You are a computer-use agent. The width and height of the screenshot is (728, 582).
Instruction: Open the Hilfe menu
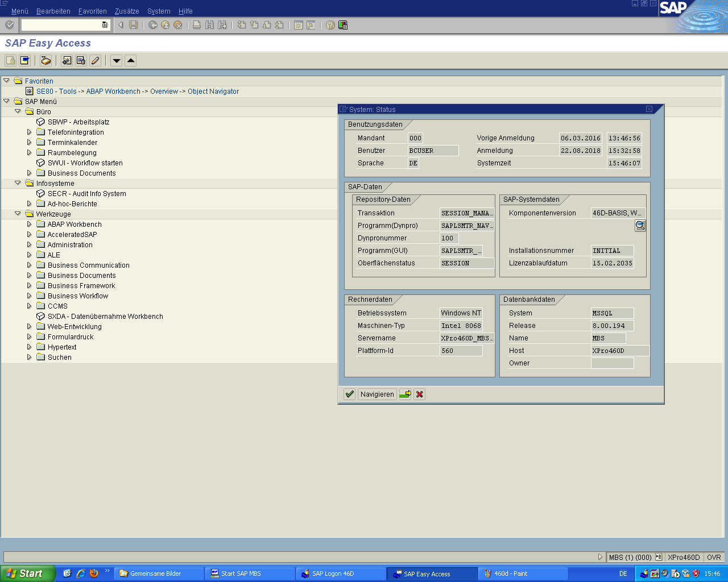click(185, 11)
